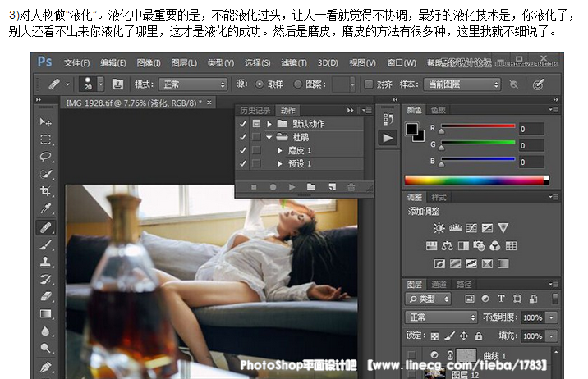Toggle the checkmark for 磨皮 1 action
The height and width of the screenshot is (379, 588).
243,150
